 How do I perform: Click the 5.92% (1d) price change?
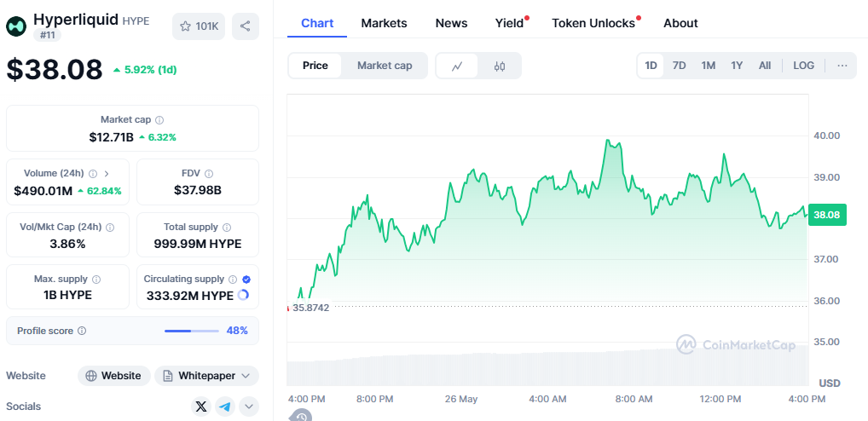pyautogui.click(x=145, y=70)
